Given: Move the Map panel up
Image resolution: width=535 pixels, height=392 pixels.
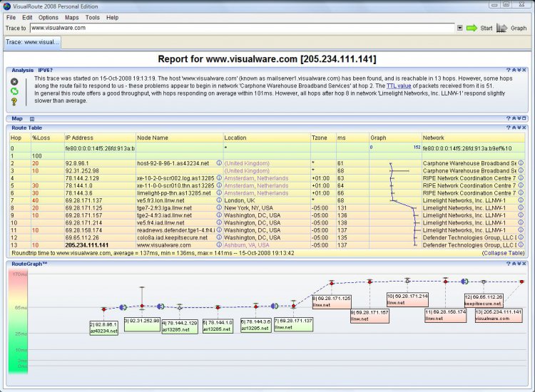Looking at the screenshot, I should (x=514, y=118).
